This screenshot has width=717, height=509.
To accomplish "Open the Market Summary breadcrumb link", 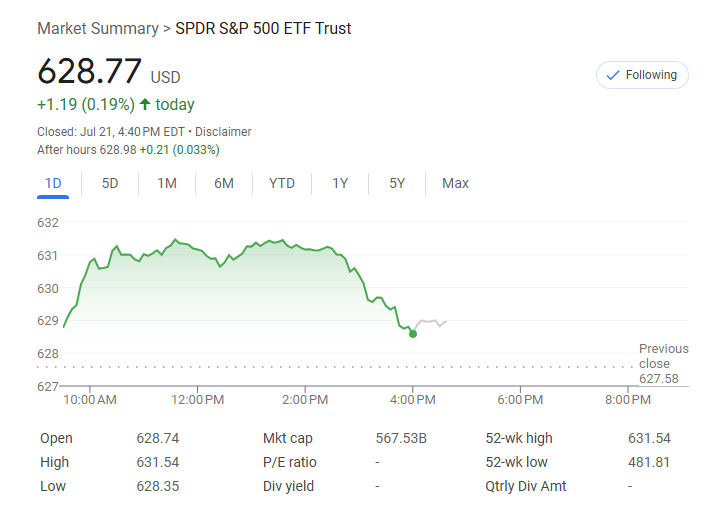I will [x=97, y=28].
